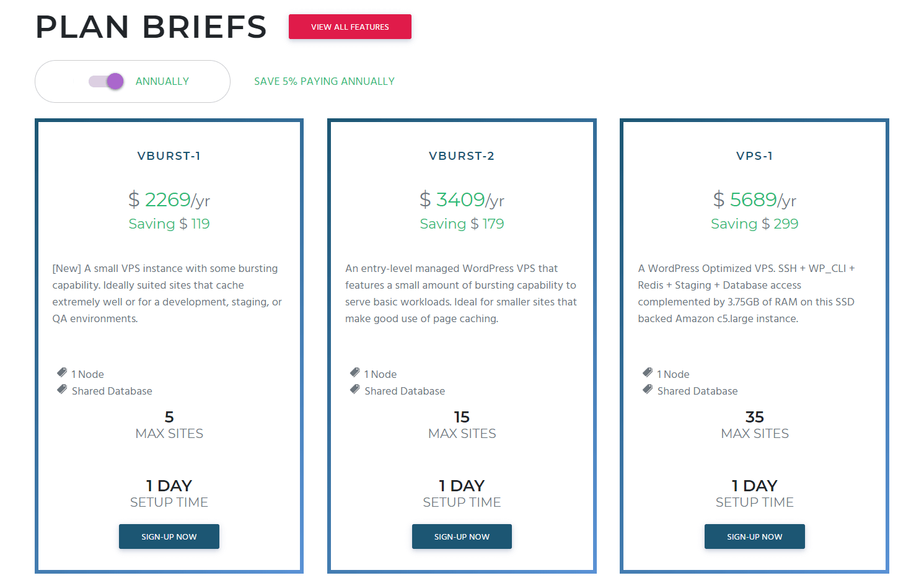The image size is (924, 578).
Task: Click tag icon beside VPS-1's Shared Database
Action: [x=648, y=389]
